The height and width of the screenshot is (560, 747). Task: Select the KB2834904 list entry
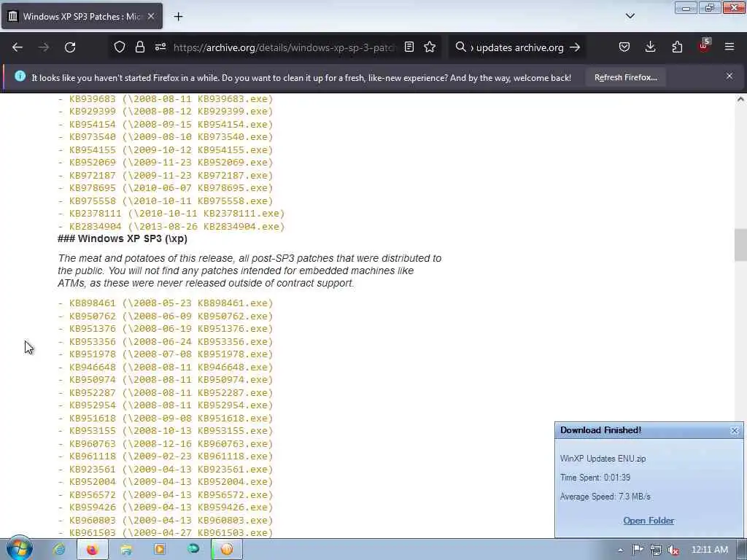[171, 227]
